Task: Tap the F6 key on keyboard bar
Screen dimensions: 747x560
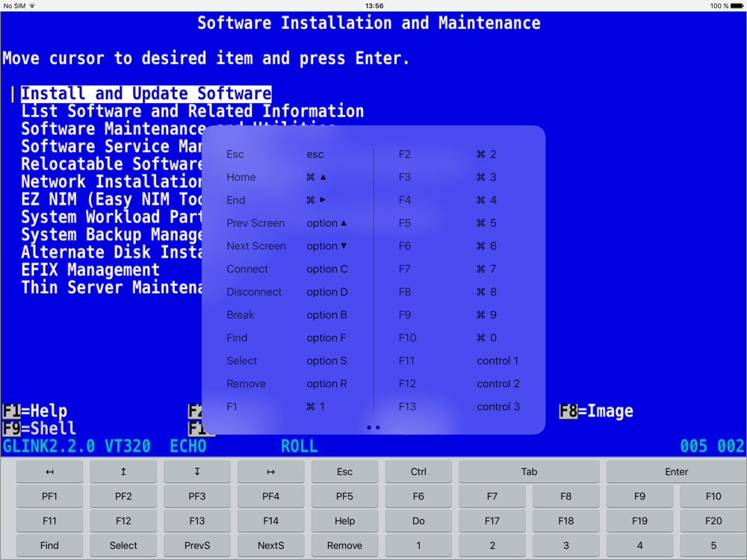Action: pyautogui.click(x=418, y=497)
